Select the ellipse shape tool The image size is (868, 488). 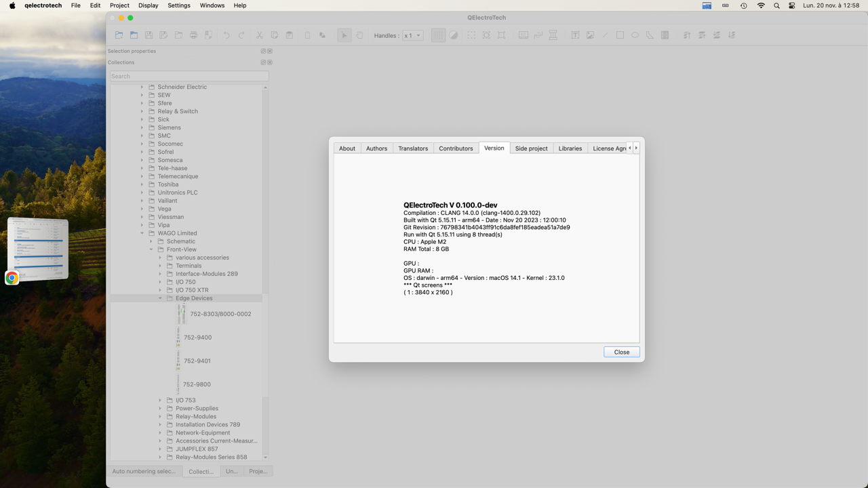tap(635, 35)
